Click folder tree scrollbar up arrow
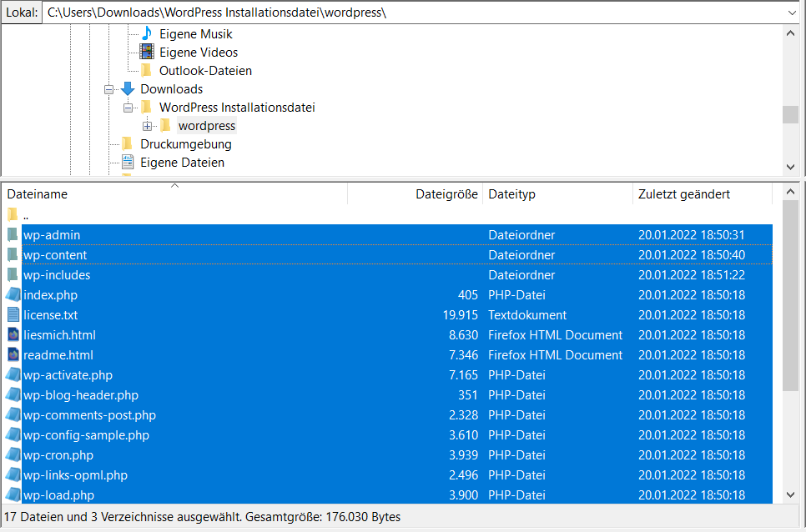Image resolution: width=806 pixels, height=532 pixels. pos(791,33)
